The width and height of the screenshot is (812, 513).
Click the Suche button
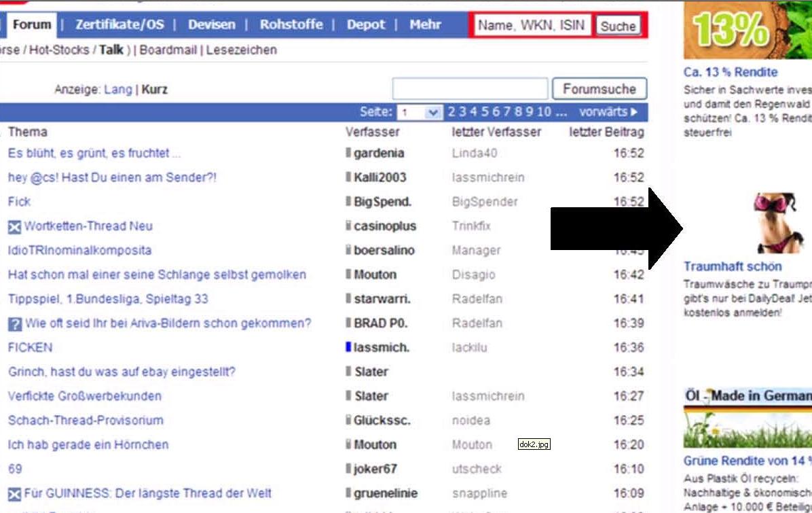[x=618, y=26]
